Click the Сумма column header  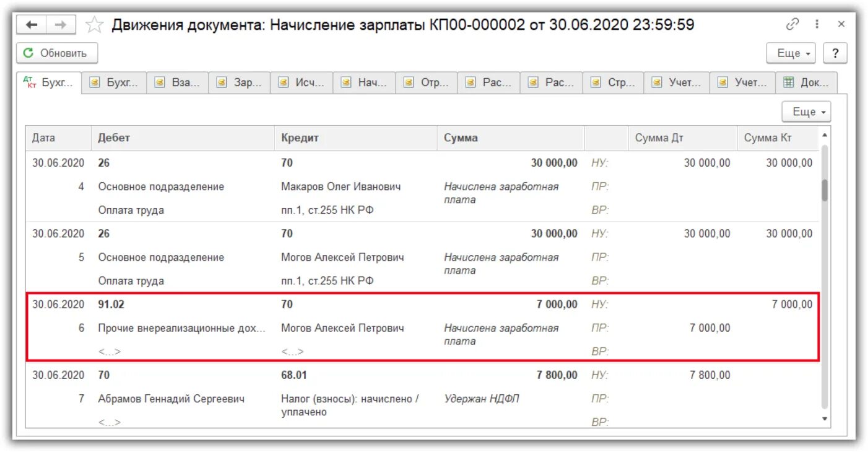pyautogui.click(x=510, y=138)
